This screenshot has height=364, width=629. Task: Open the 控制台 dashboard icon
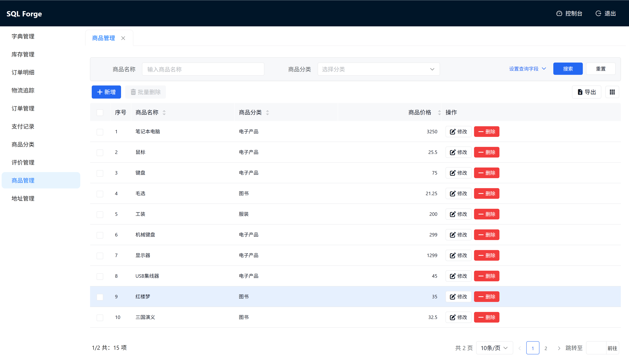click(x=559, y=13)
